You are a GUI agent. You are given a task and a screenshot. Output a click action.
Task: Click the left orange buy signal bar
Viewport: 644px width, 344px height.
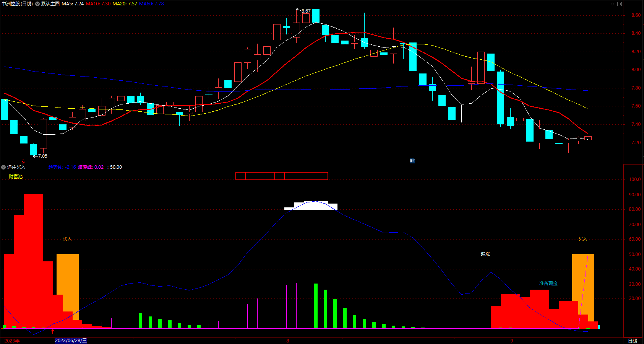68,287
